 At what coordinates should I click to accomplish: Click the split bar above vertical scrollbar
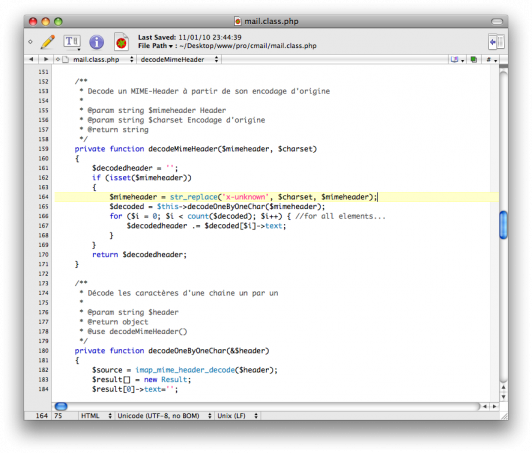pyautogui.click(x=504, y=66)
